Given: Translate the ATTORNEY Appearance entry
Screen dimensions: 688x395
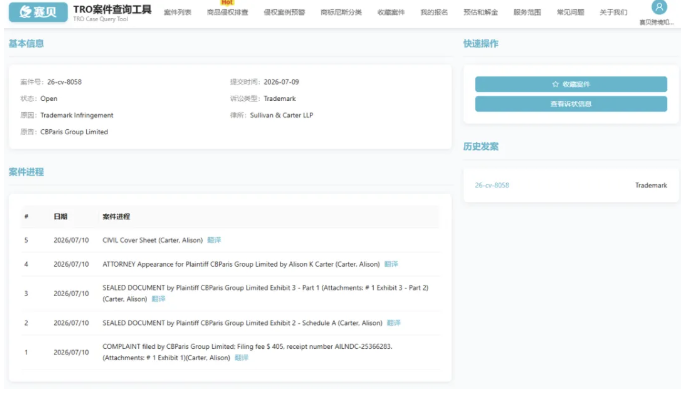Looking at the screenshot, I should click(x=391, y=264).
